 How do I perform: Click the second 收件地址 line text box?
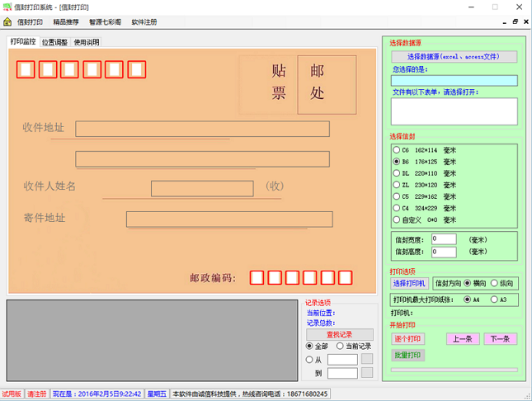202,159
